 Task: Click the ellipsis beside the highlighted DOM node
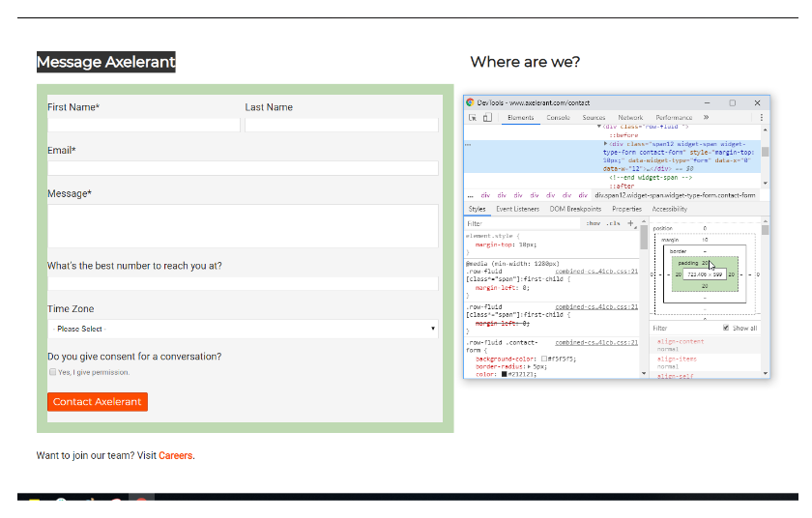468,144
